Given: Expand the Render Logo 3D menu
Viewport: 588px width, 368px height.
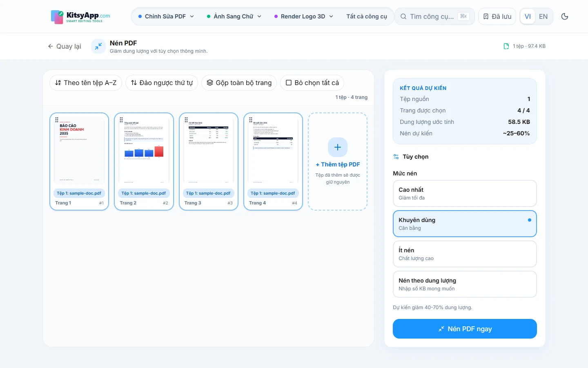Looking at the screenshot, I should click(304, 16).
